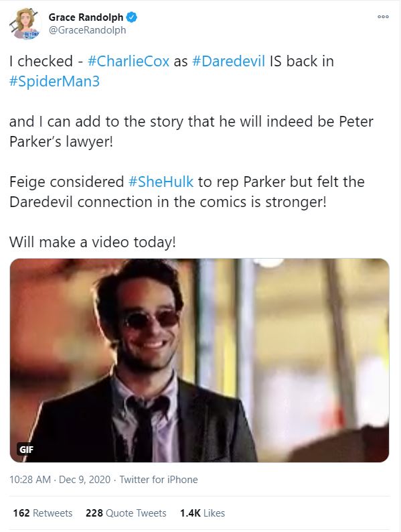
Task: Click the blue verified badge
Action: 131,17
